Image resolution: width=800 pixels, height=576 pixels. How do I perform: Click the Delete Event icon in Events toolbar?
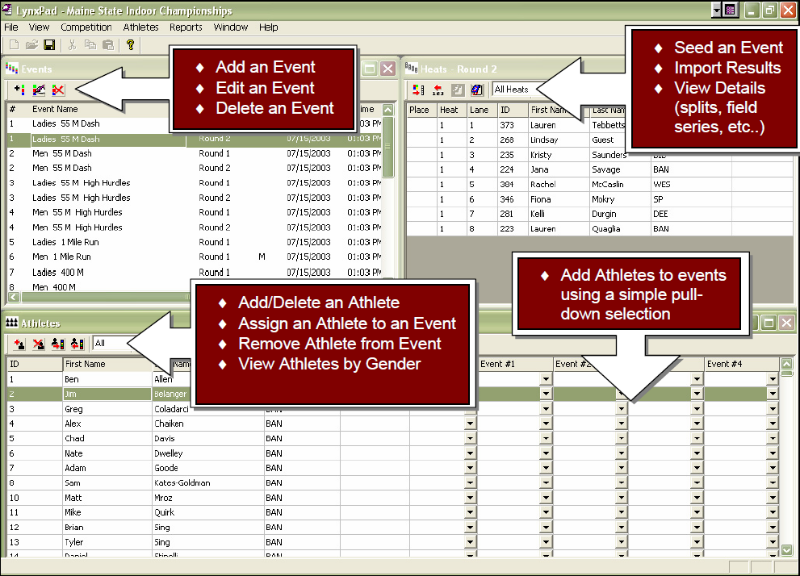point(58,90)
